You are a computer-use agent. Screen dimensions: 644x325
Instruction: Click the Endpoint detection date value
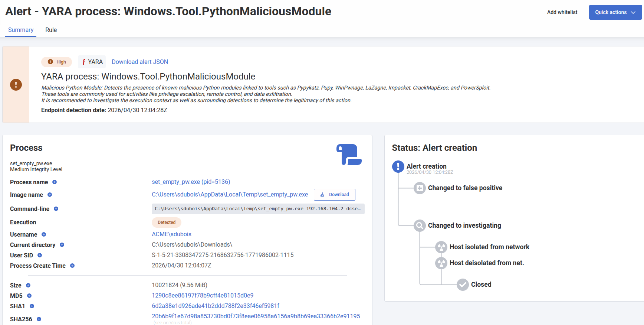[x=138, y=110]
